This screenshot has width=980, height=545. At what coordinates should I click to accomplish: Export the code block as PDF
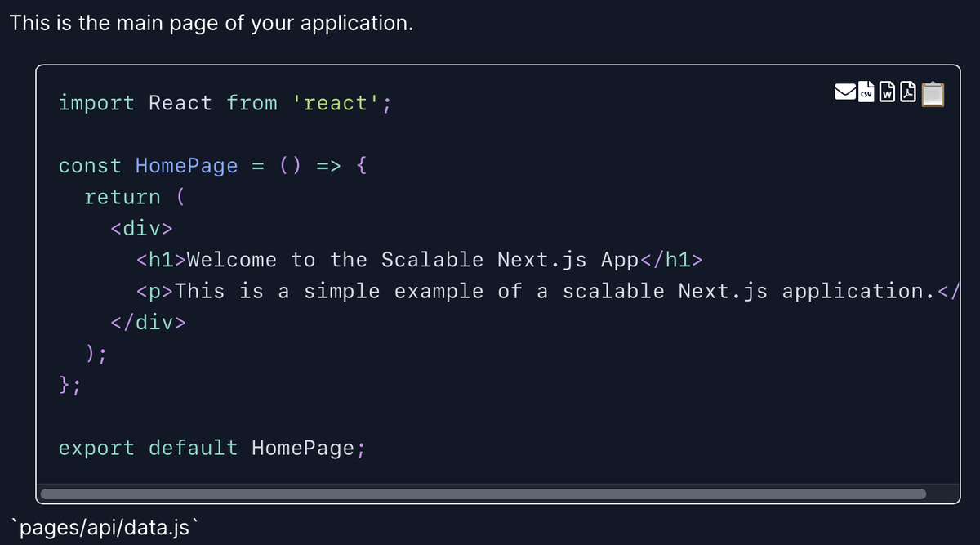[908, 93]
